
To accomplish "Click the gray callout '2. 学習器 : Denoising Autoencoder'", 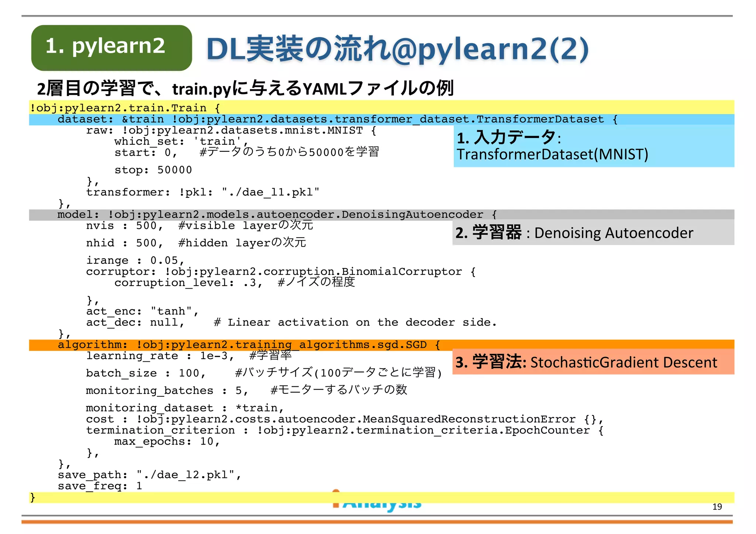I will coord(593,232).
